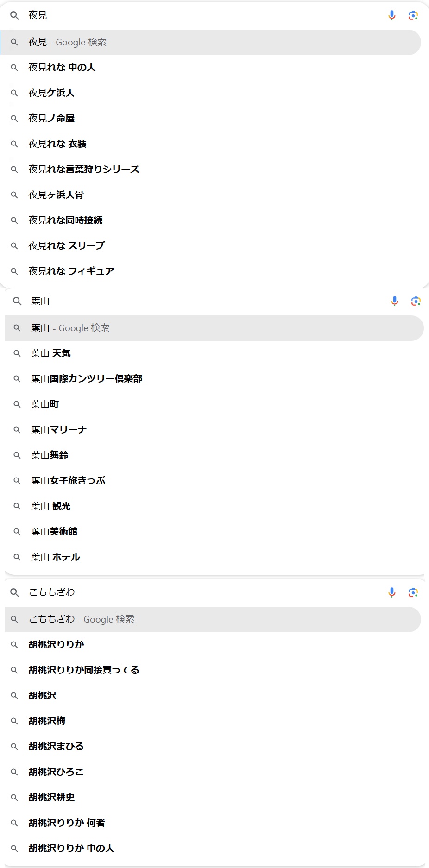Click the こももざわ - Google 検索 row
Viewport: 429px width, 868px height.
(212, 619)
